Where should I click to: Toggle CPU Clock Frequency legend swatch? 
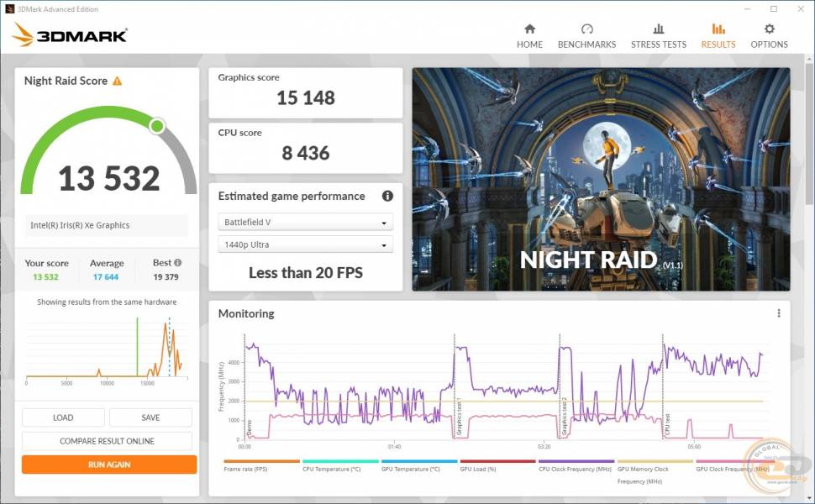(x=577, y=461)
